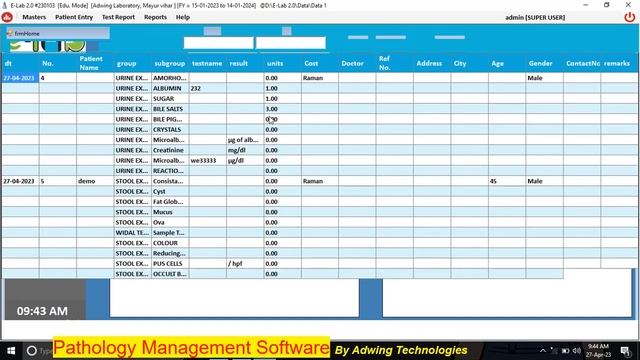Click the we33333 testname cell

[207, 160]
